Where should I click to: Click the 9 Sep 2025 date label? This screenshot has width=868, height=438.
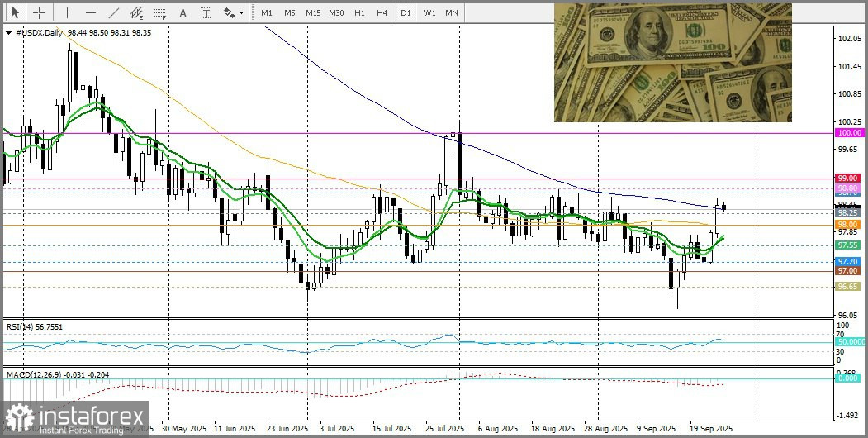tap(657, 429)
